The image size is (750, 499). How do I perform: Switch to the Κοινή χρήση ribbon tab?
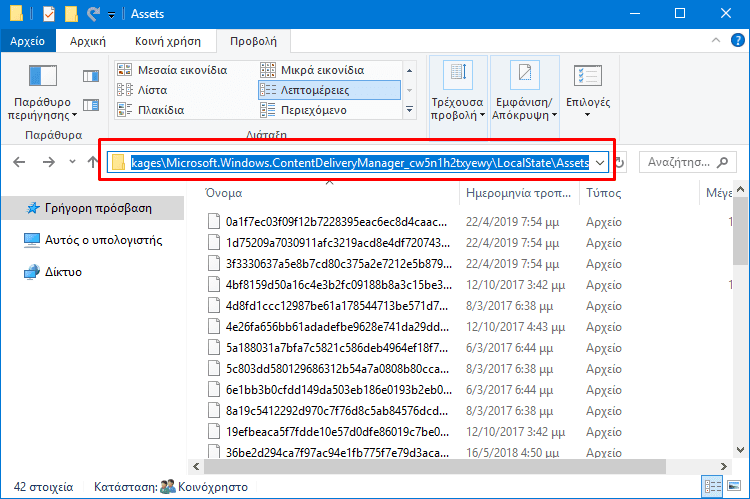coord(167,41)
